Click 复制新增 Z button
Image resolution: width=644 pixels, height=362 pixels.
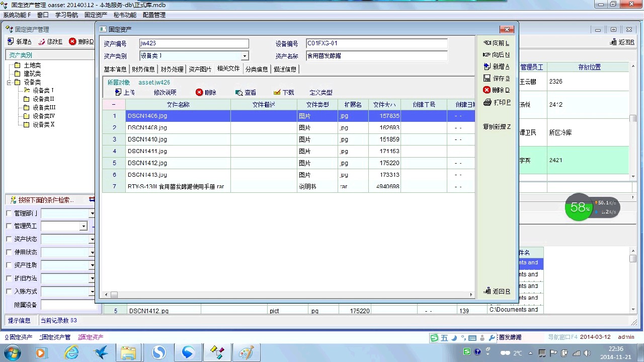click(x=496, y=127)
